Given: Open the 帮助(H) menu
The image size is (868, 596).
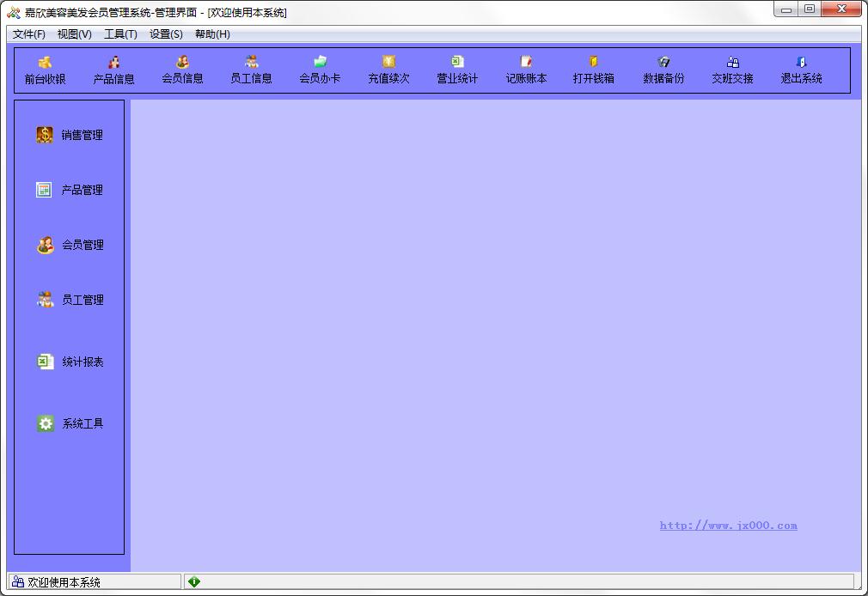Looking at the screenshot, I should pyautogui.click(x=212, y=34).
